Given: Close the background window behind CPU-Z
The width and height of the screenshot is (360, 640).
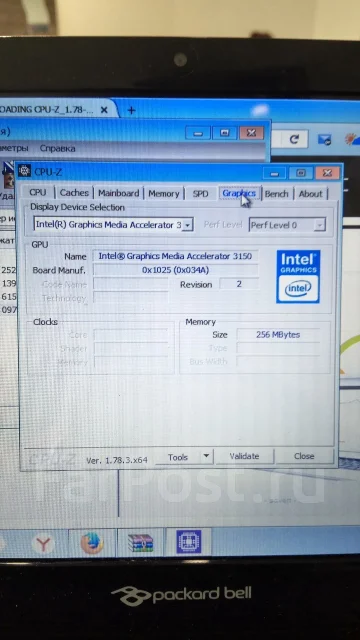Looking at the screenshot, I should click(251, 133).
